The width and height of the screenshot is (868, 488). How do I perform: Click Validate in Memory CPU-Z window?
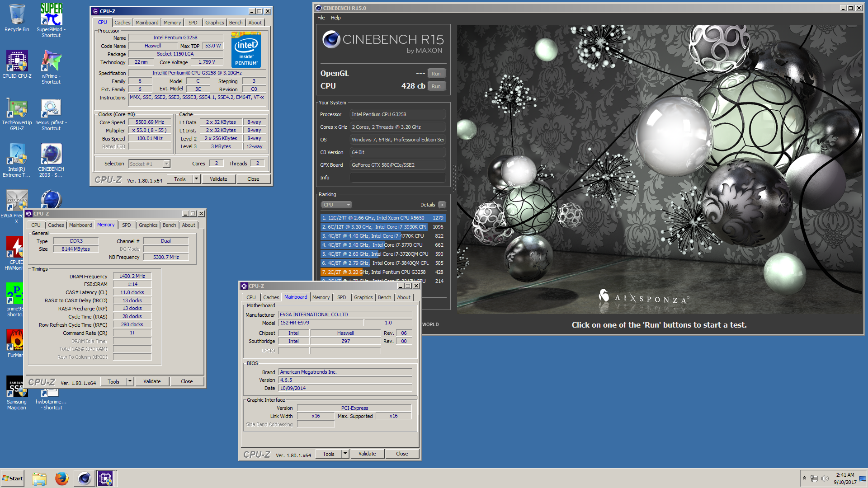152,381
